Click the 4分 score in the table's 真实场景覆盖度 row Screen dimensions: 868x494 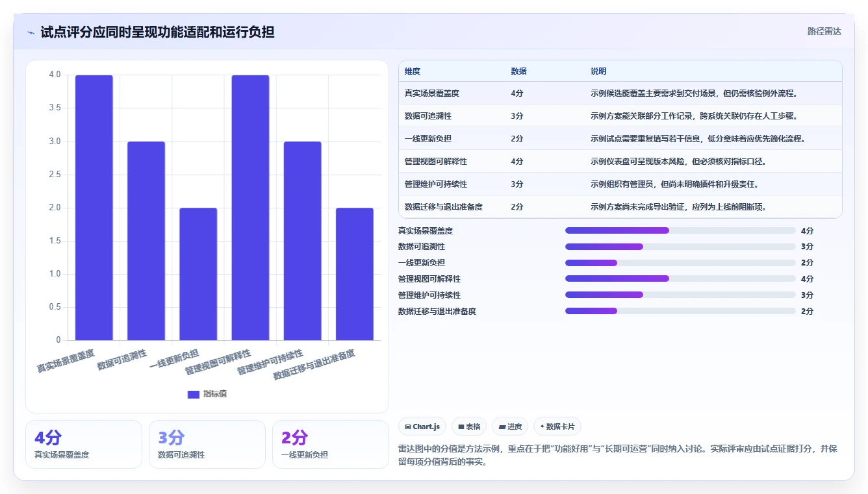517,93
